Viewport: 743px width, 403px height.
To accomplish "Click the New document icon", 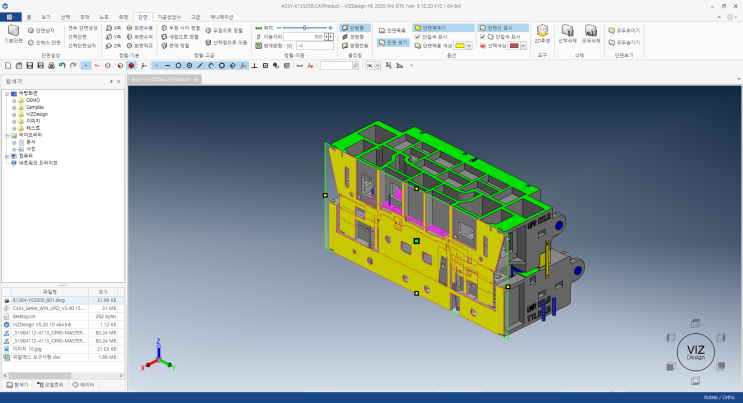I will [8, 66].
